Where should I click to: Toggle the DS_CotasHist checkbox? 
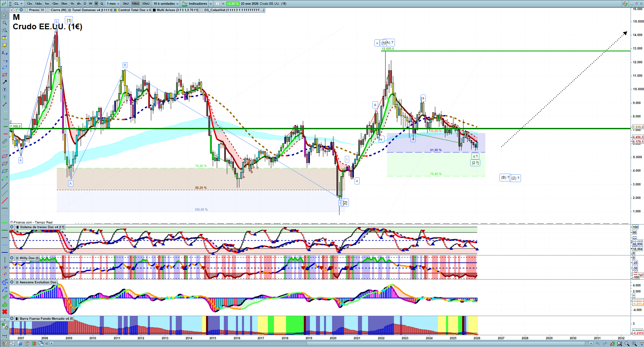(202, 10)
